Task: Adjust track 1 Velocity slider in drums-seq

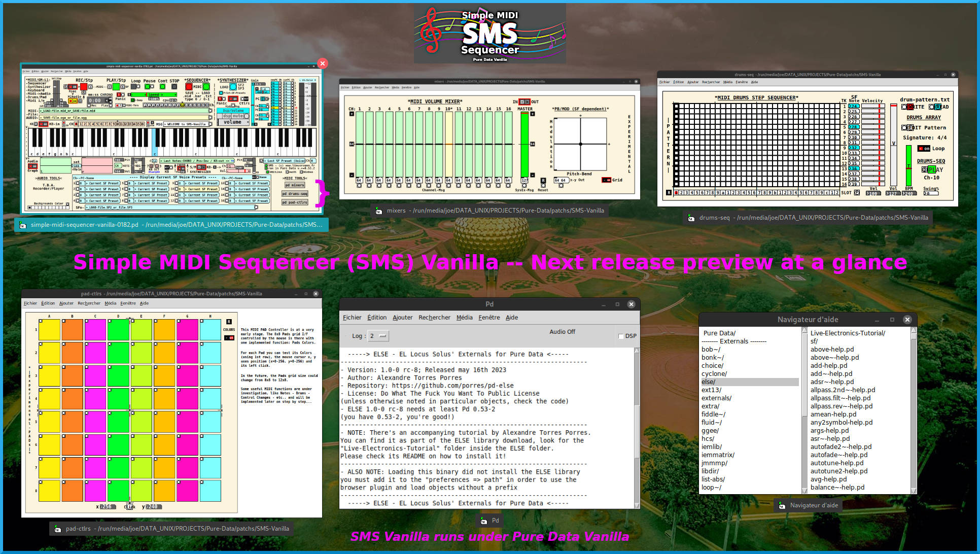Action: [x=873, y=106]
